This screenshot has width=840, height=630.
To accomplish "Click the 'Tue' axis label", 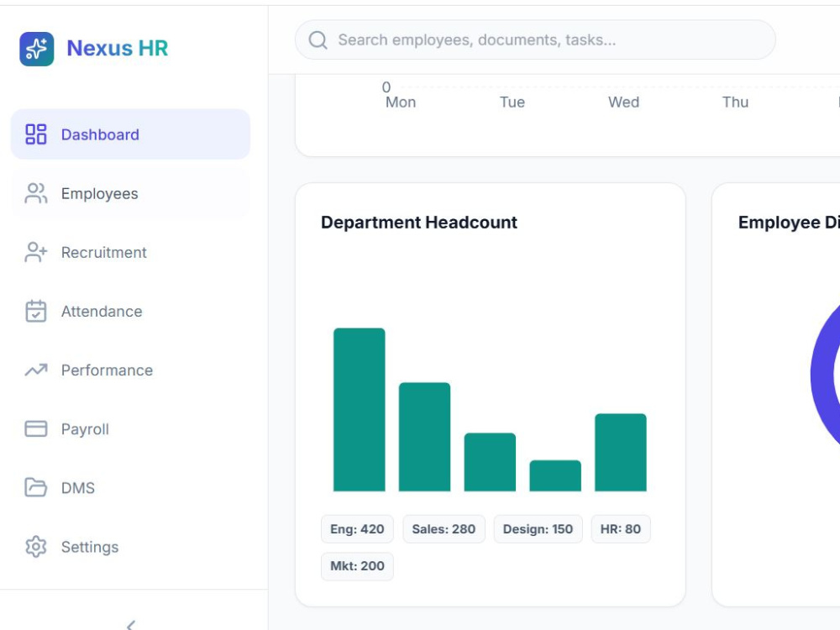I will coord(512,102).
